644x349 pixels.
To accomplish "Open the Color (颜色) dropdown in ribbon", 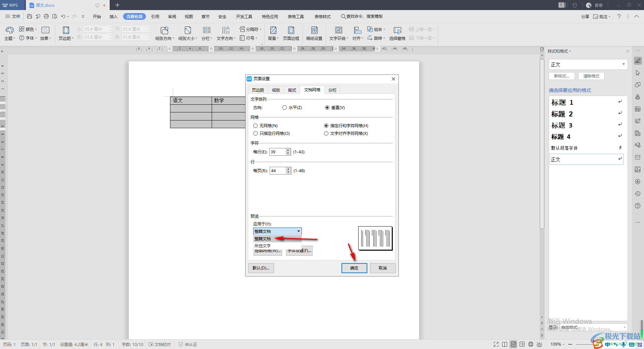I will pos(28,29).
